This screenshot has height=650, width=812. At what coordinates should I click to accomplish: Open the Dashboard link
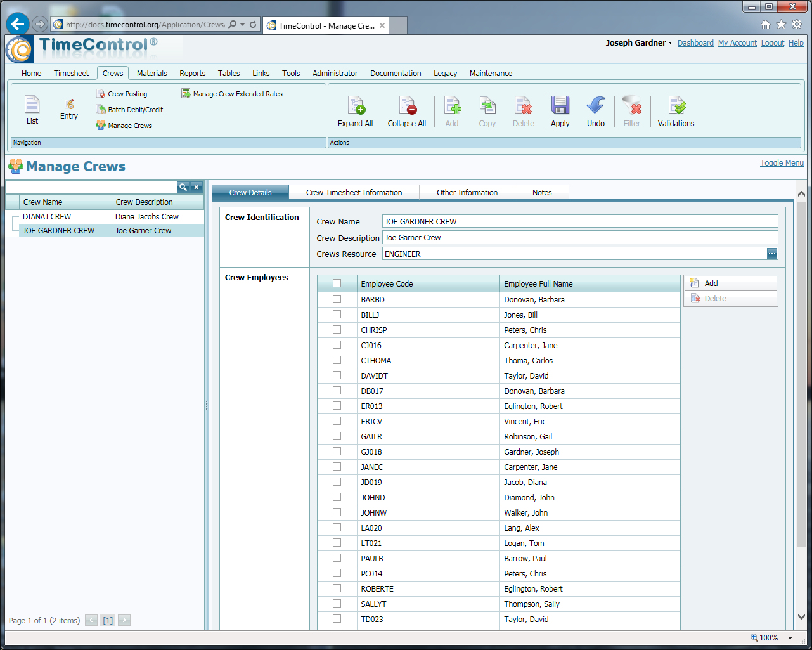(695, 43)
